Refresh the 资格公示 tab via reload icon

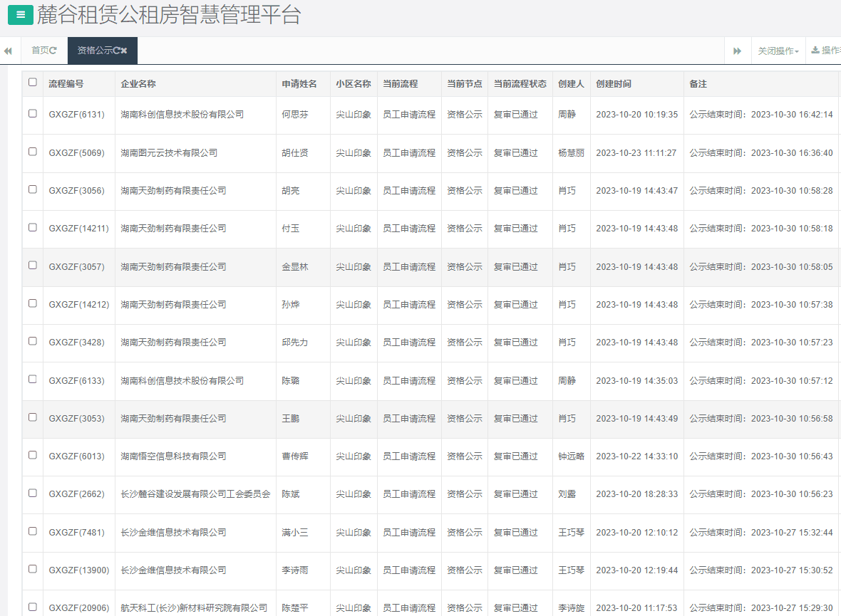click(116, 51)
